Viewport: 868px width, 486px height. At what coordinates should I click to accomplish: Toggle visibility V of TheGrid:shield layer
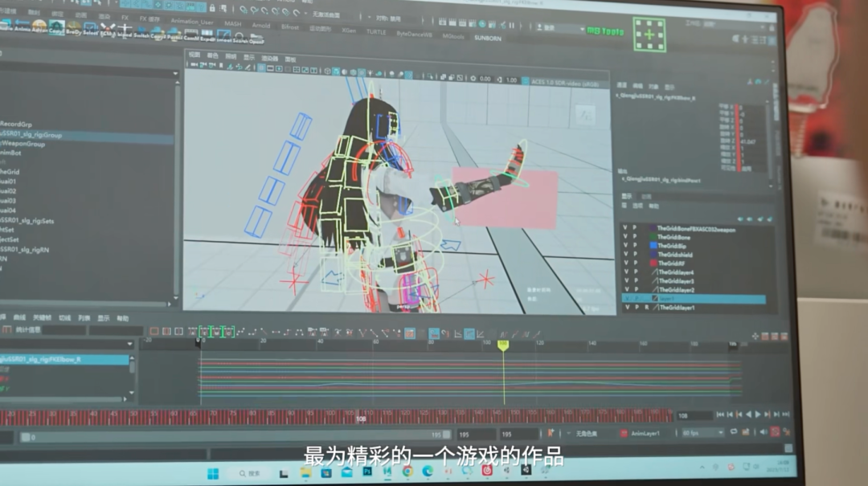625,254
